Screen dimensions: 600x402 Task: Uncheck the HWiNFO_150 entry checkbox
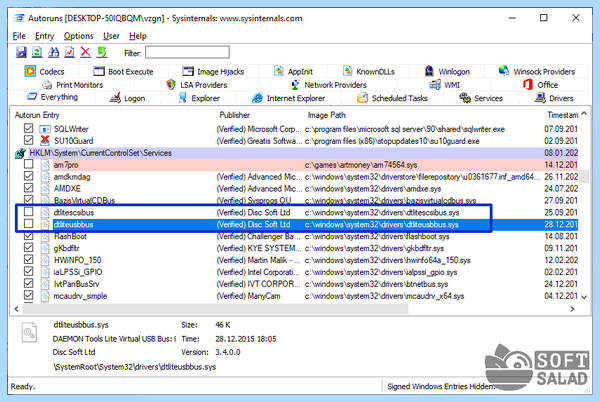(x=28, y=259)
